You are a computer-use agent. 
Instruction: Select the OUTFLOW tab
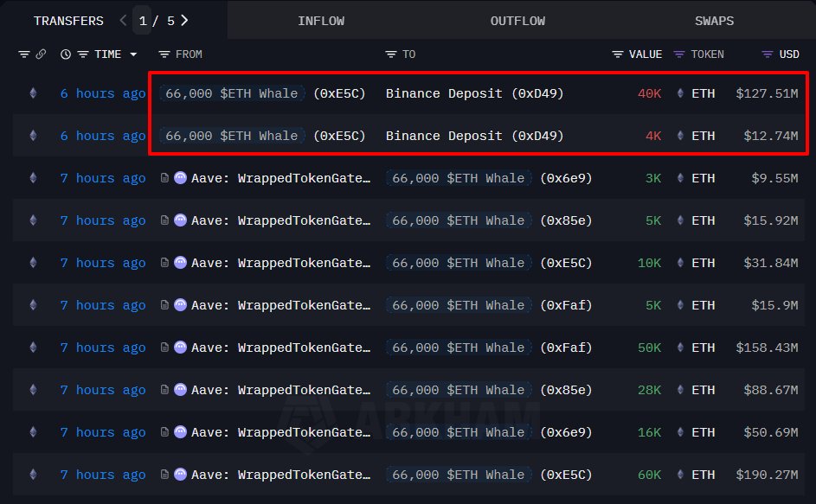[x=517, y=20]
